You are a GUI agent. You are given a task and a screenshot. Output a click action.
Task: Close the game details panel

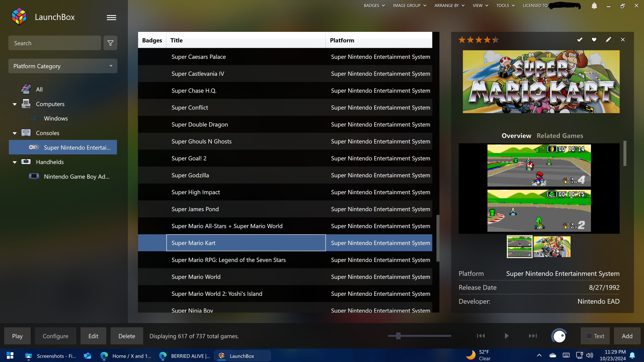pos(623,40)
